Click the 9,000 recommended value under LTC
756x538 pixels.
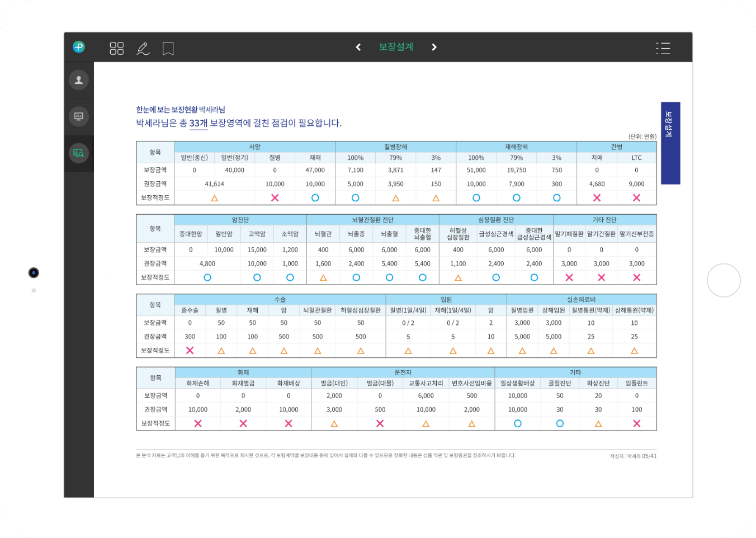(x=636, y=184)
